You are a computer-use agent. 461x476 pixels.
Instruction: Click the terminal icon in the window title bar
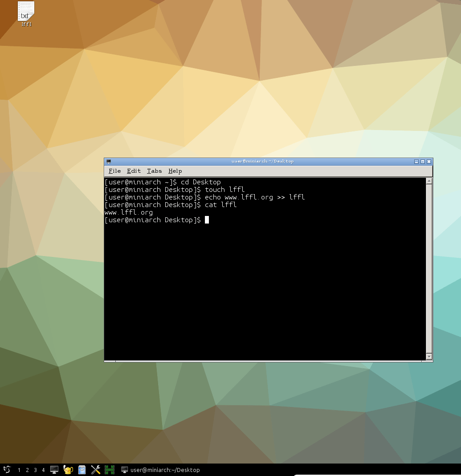point(108,161)
